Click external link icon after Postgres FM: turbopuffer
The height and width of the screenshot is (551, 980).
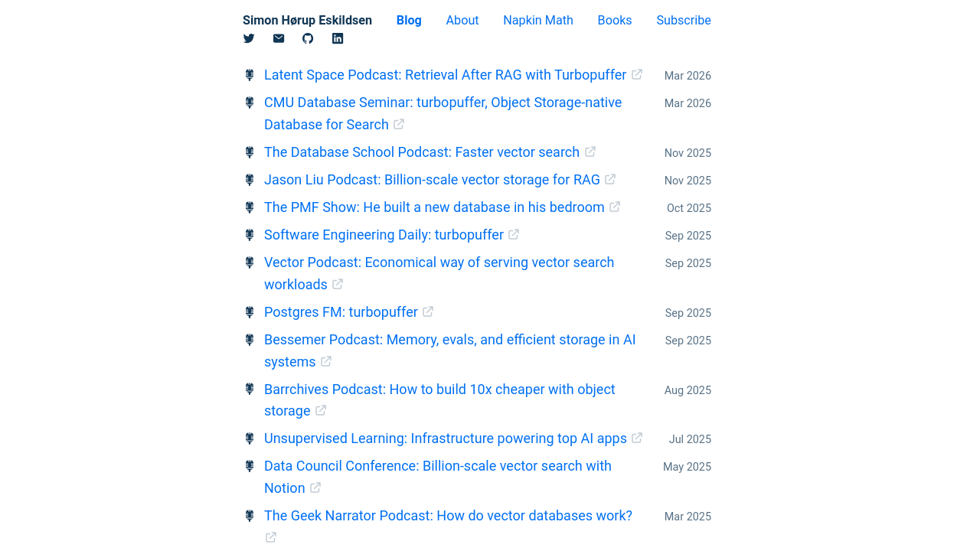point(428,311)
